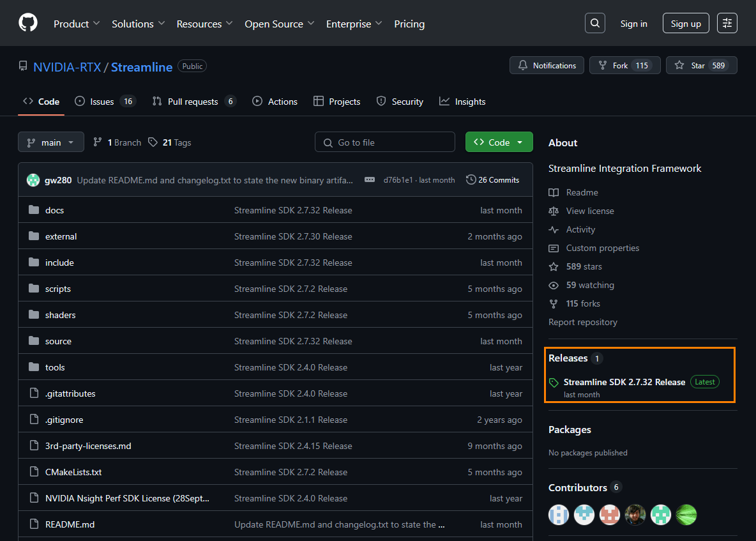756x541 pixels.
Task: Switch to the Pull requests tab
Action: [x=194, y=102]
